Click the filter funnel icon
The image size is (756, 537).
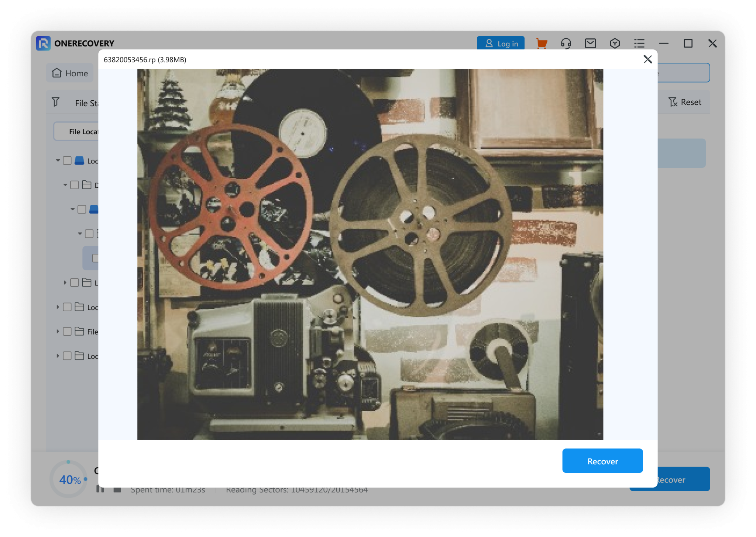(55, 102)
